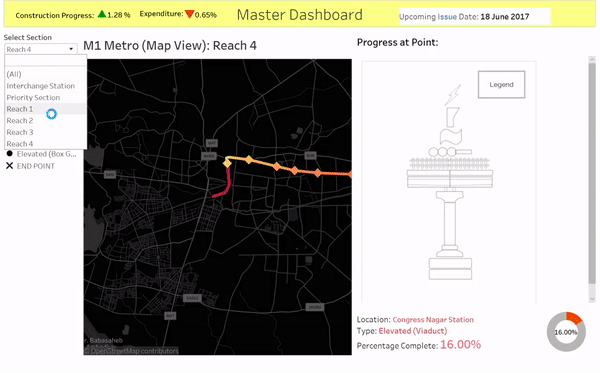Click the X END POINT legend marker
The image size is (600, 373).
(x=10, y=166)
